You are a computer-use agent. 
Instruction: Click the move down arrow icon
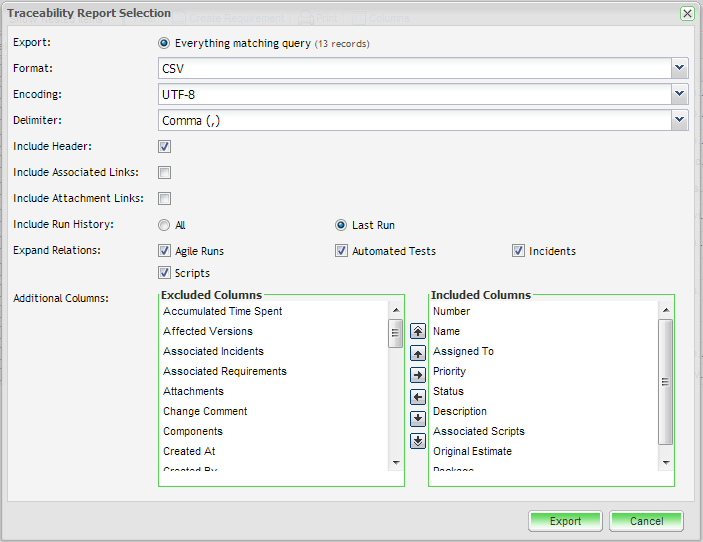418,418
